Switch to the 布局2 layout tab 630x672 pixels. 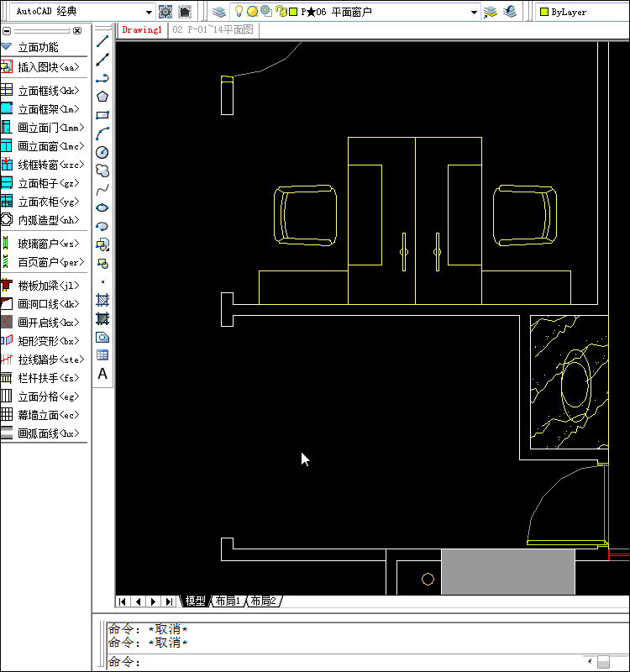click(263, 601)
